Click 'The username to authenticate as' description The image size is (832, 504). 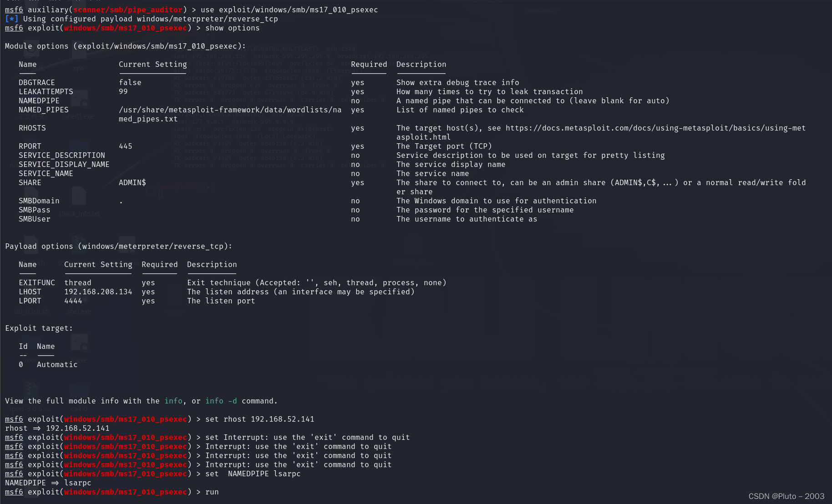(467, 219)
